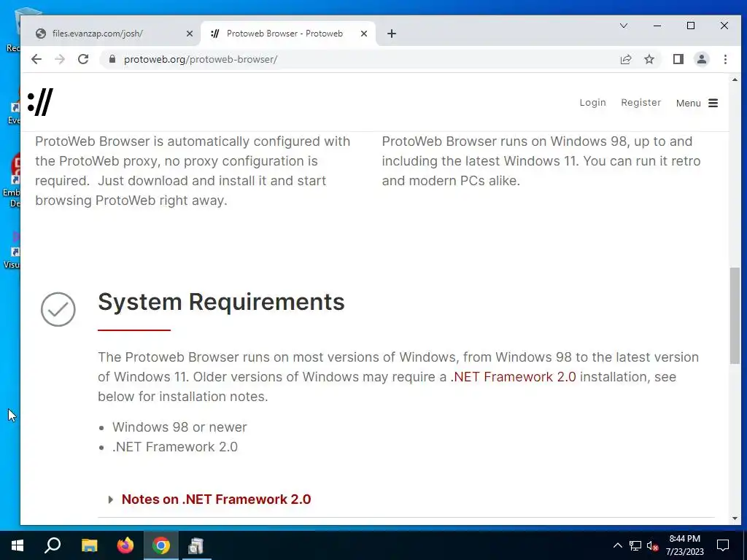Open the Login link
This screenshot has height=560, width=747.
(592, 102)
